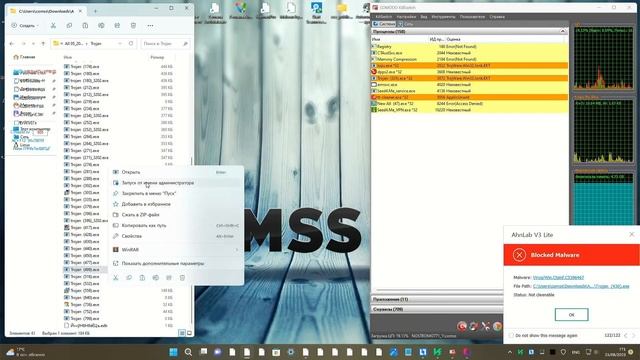The height and width of the screenshot is (360, 640).
Task: Click the red circular icon in KillSwitch bottom bar
Action: (x=462, y=326)
